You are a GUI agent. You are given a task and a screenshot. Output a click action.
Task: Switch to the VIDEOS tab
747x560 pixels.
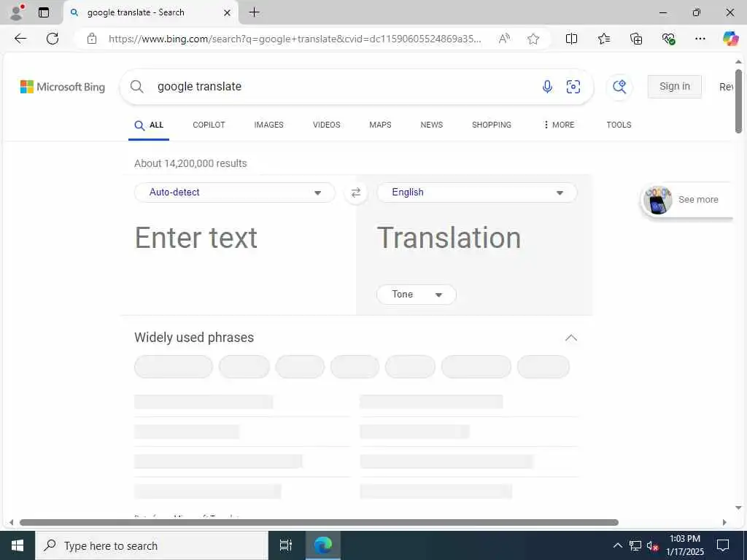326,125
